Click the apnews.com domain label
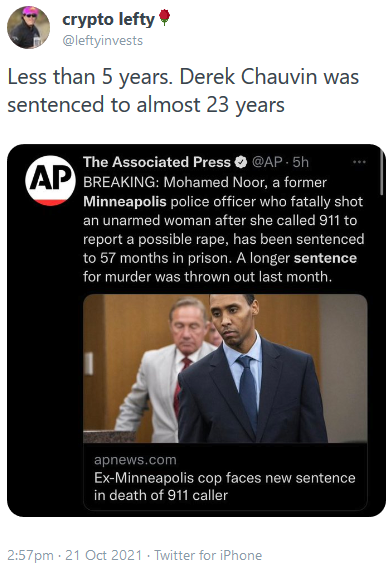Viewport: 392px width, 570px height. [x=135, y=460]
